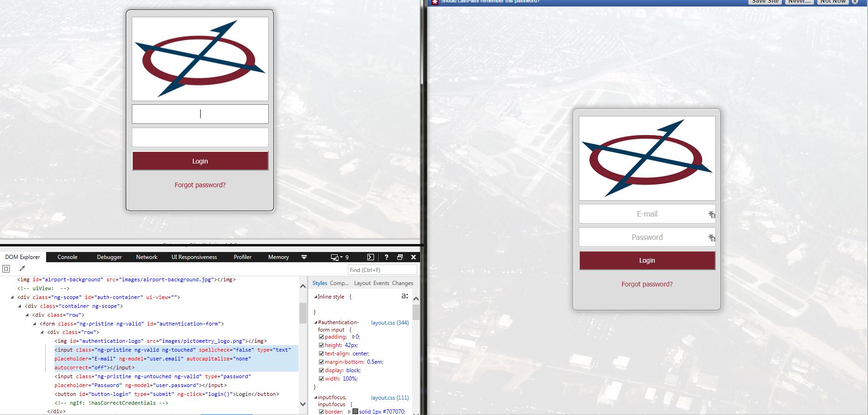Open the layout.css (344) source link
868x415 pixels.
click(x=390, y=323)
